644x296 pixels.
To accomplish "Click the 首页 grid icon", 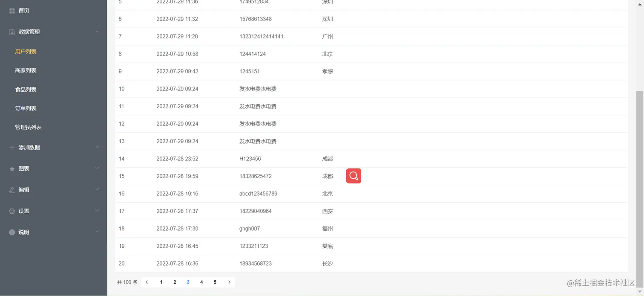I will [12, 11].
